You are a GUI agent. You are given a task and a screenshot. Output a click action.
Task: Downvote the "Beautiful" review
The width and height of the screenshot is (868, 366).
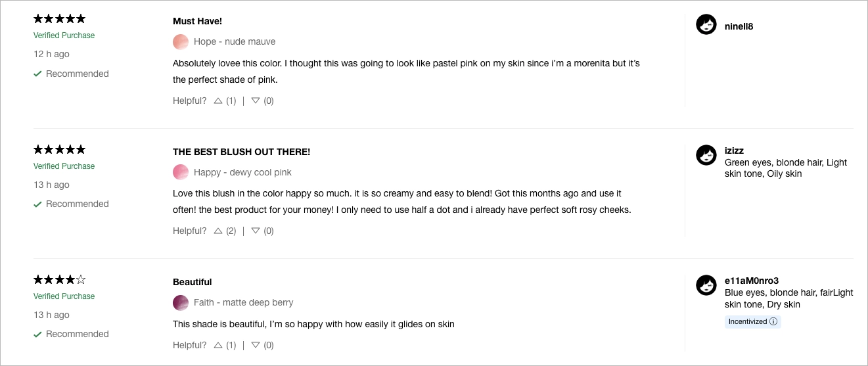point(256,346)
